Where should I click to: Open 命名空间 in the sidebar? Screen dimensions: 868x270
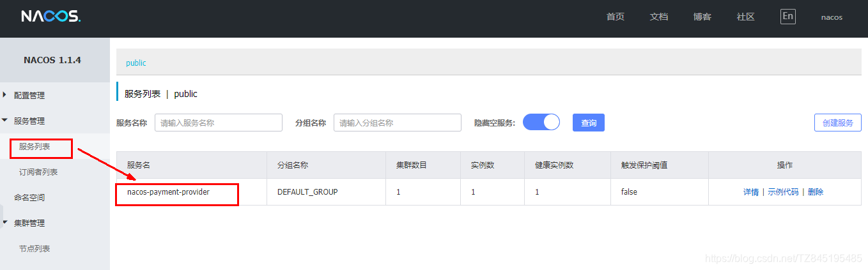click(x=29, y=198)
